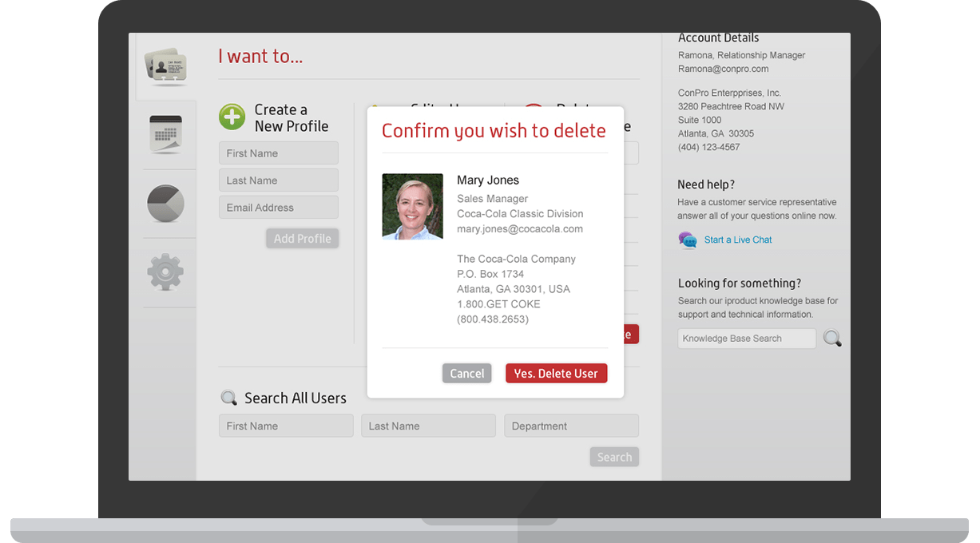Click the Search All Users magnifier icon

point(229,398)
